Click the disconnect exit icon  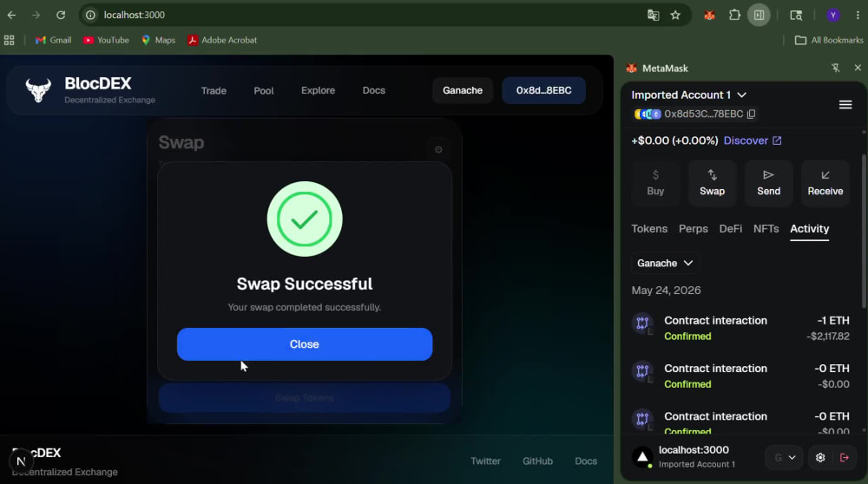coord(845,457)
